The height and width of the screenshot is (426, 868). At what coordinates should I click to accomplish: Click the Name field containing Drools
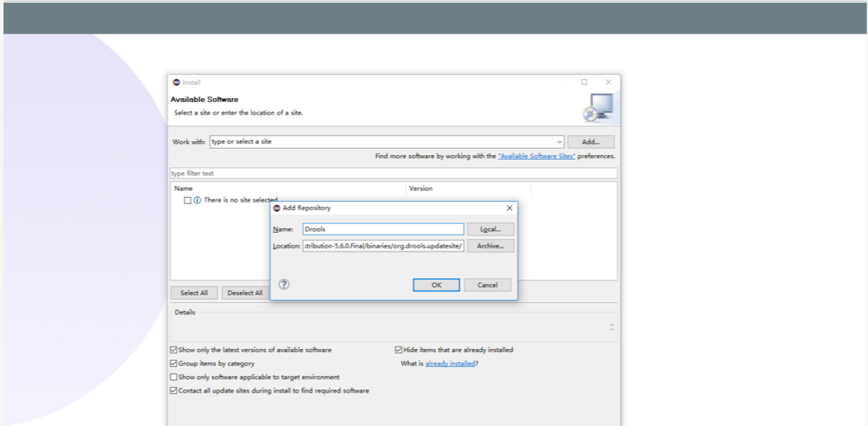pos(383,229)
